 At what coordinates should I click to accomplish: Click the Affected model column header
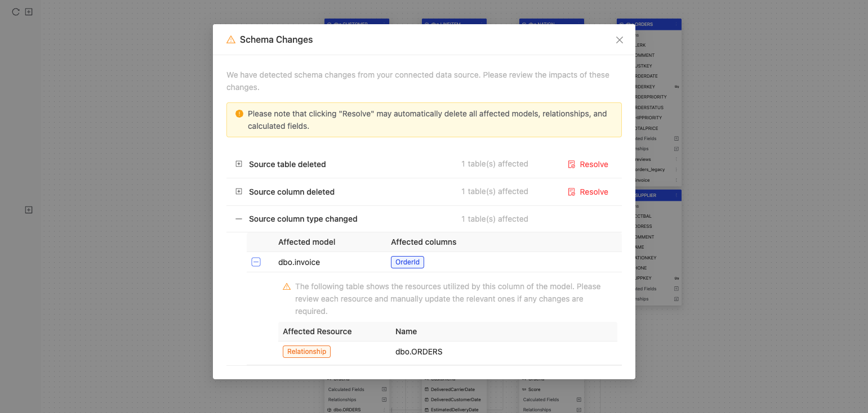pos(307,242)
